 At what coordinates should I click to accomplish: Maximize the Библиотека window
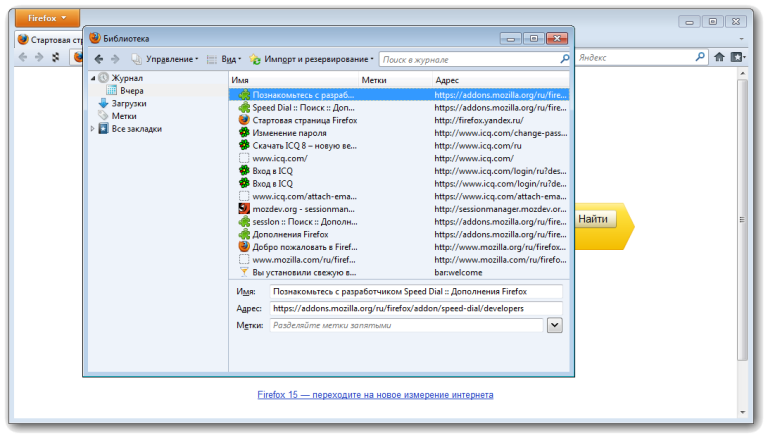point(534,38)
